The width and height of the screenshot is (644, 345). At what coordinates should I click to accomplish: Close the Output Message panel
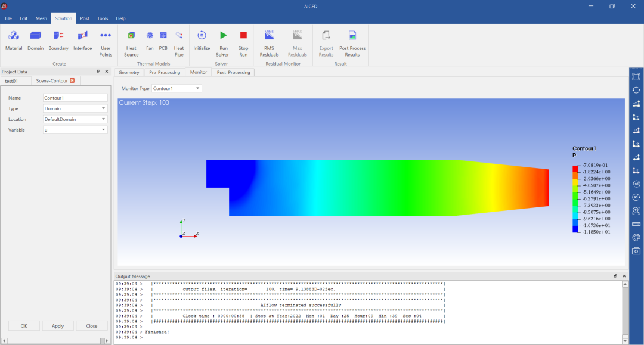[x=624, y=276]
